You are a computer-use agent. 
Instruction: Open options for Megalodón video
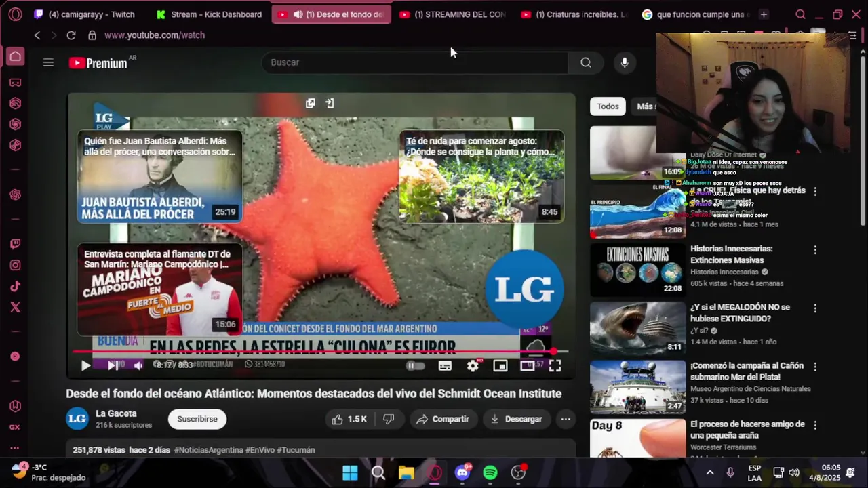click(x=815, y=308)
